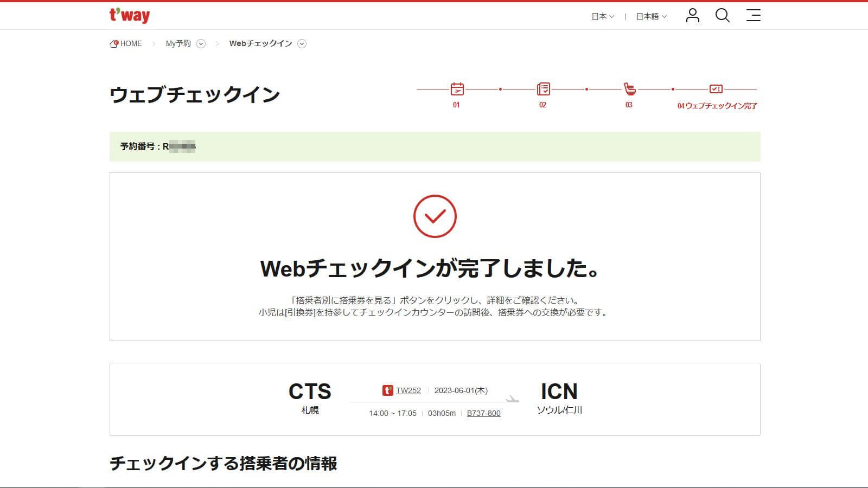Expand the My予約 breadcrumb chevron
868x488 pixels.
tap(201, 43)
